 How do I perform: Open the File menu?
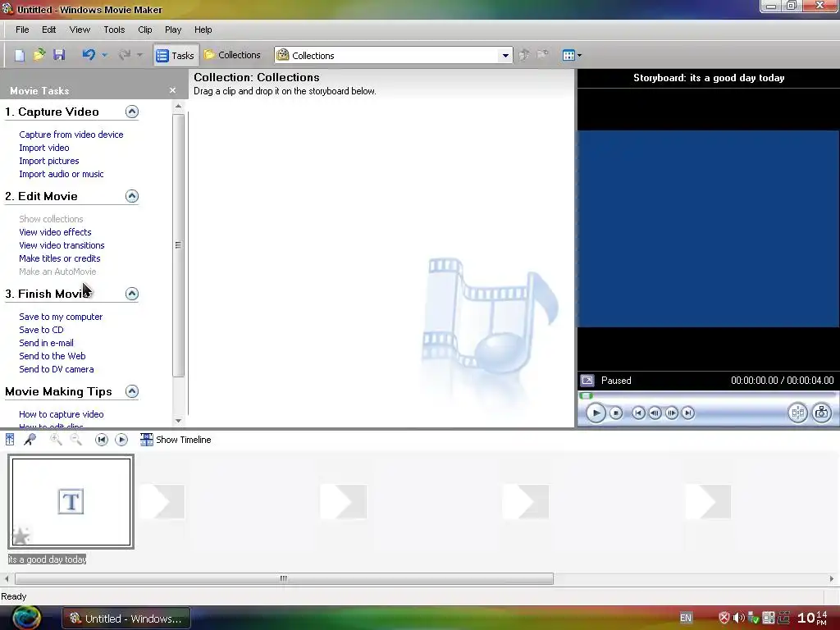pyautogui.click(x=22, y=30)
